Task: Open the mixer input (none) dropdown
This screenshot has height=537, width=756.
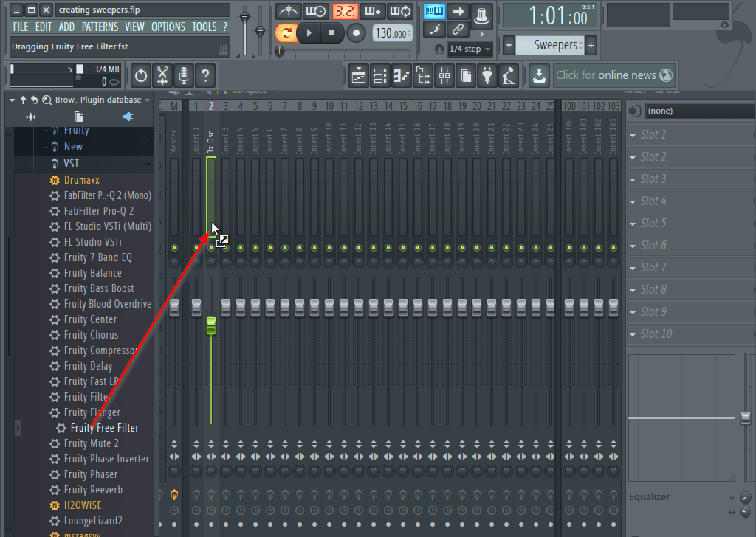Action: (701, 111)
